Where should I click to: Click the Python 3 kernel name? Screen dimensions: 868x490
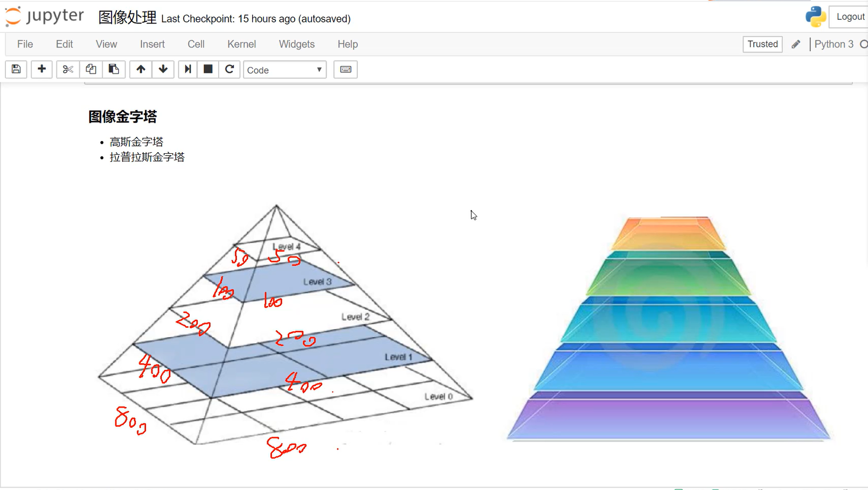point(833,44)
